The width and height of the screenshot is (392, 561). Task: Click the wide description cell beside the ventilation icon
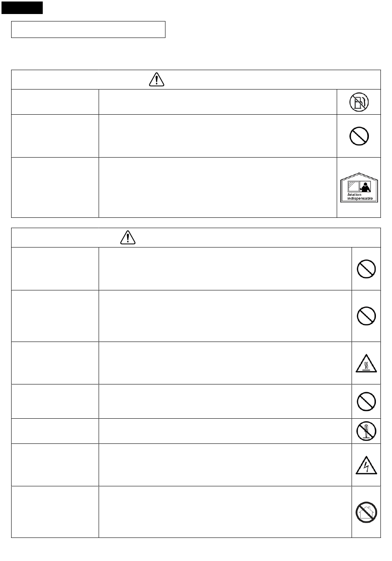(x=218, y=187)
